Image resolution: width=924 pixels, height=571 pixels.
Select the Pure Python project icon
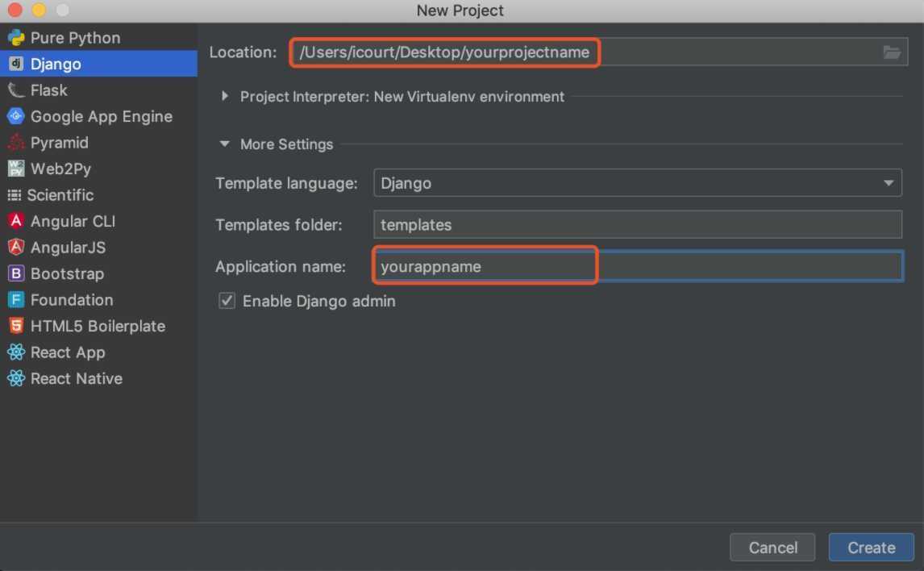click(16, 38)
